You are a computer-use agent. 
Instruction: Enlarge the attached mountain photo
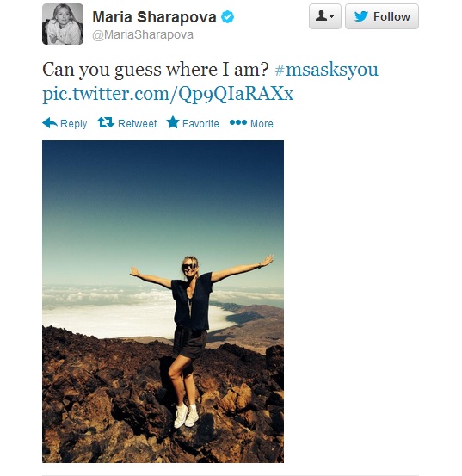tap(163, 301)
